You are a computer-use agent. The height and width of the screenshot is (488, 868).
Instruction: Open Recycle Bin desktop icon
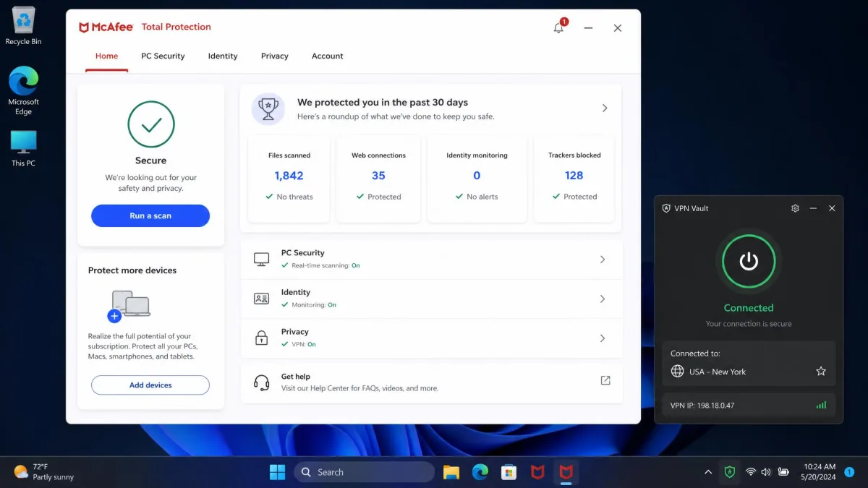click(23, 25)
